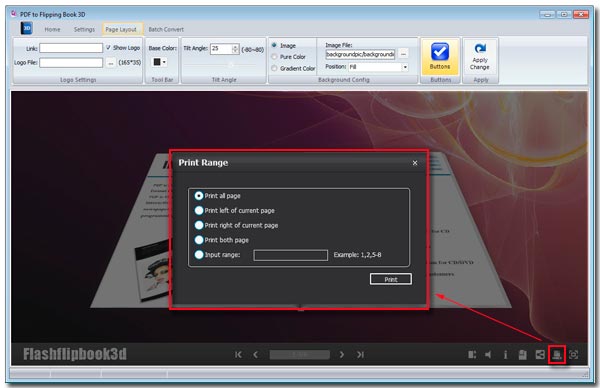Open the info icon in toolbar
The width and height of the screenshot is (600, 388).
[505, 355]
